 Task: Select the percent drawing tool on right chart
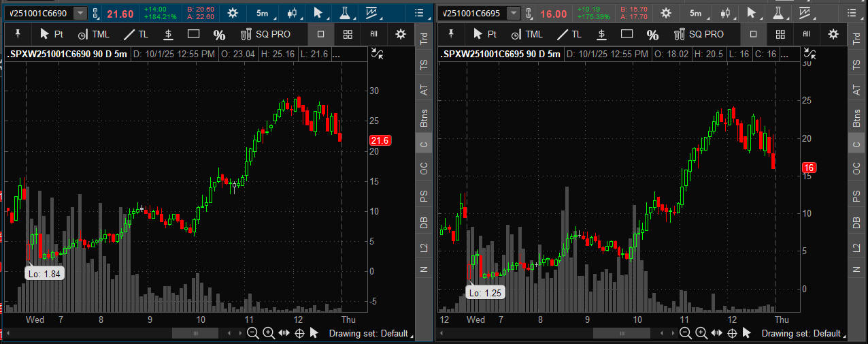pyautogui.click(x=652, y=34)
